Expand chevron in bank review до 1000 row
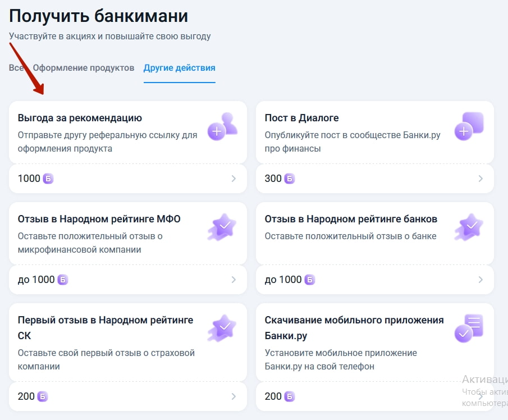This screenshot has width=508, height=420. coord(480,280)
